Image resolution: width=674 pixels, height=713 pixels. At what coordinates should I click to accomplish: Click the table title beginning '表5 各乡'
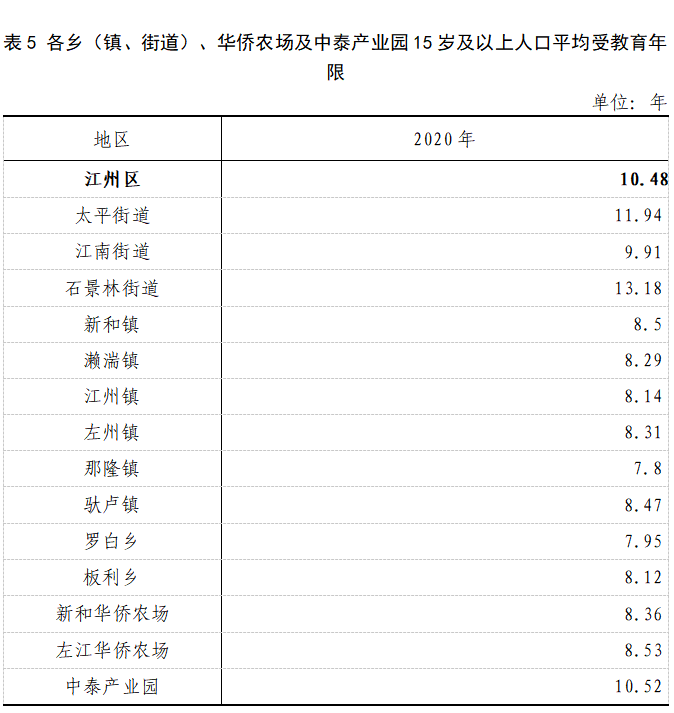[x=335, y=57]
